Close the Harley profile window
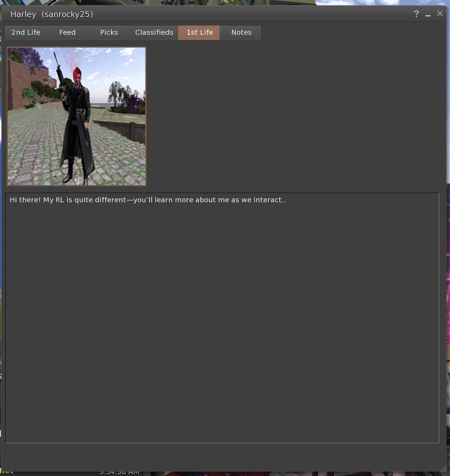The image size is (450, 476). click(439, 13)
